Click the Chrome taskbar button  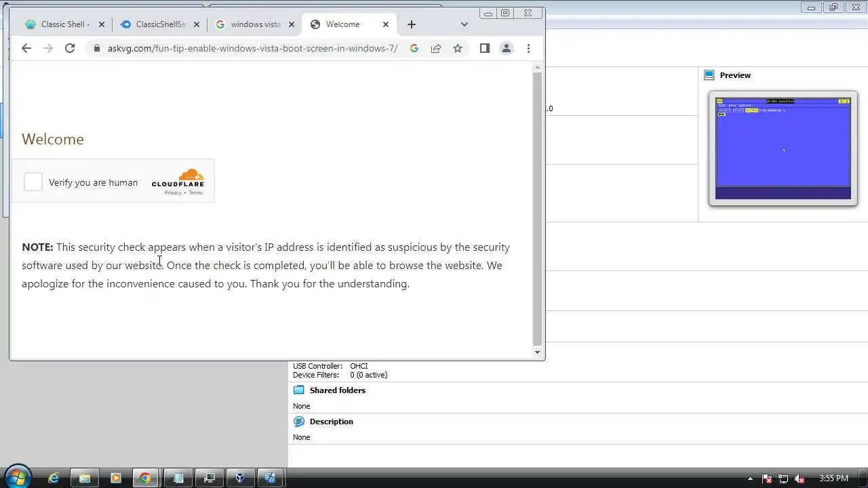145,478
